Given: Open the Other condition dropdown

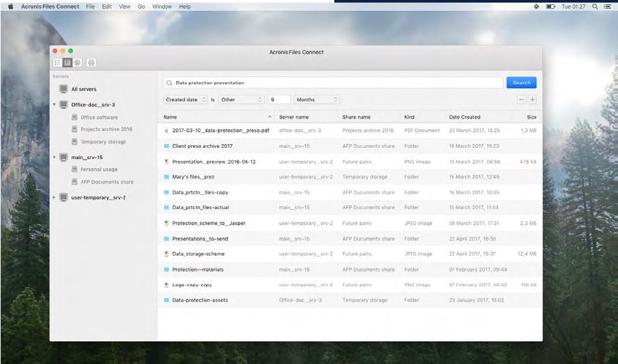Looking at the screenshot, I should (241, 100).
